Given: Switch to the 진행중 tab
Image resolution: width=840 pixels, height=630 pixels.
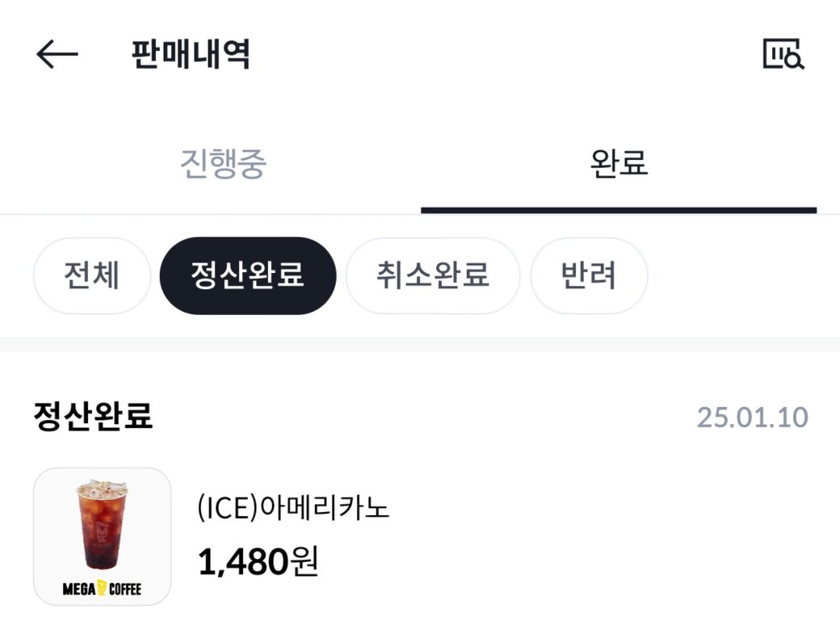Looking at the screenshot, I should (x=223, y=164).
